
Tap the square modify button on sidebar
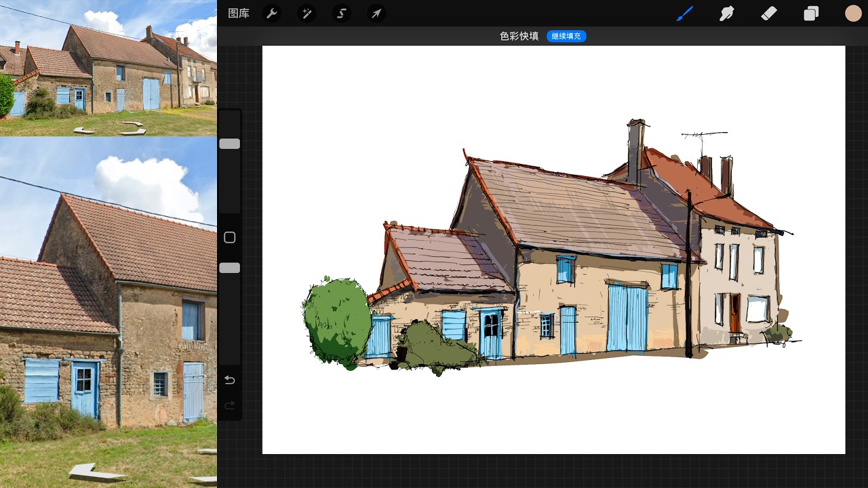(230, 237)
